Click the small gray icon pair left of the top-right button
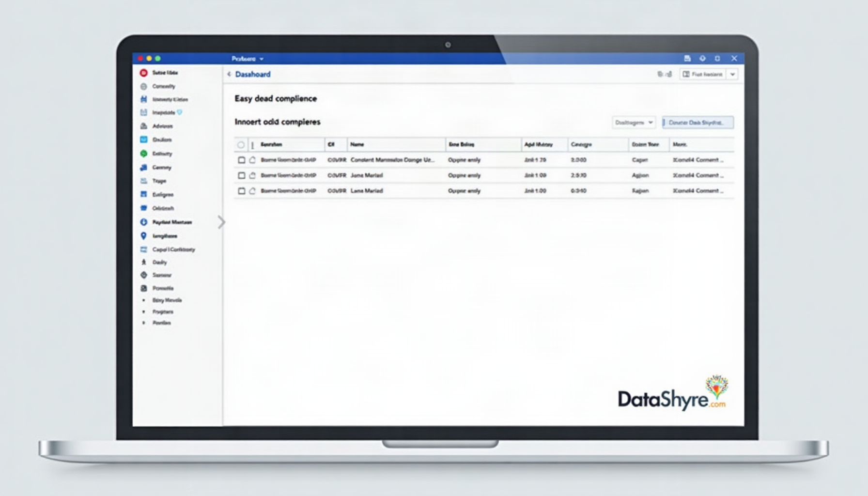Screen dimensions: 868x496 point(665,74)
